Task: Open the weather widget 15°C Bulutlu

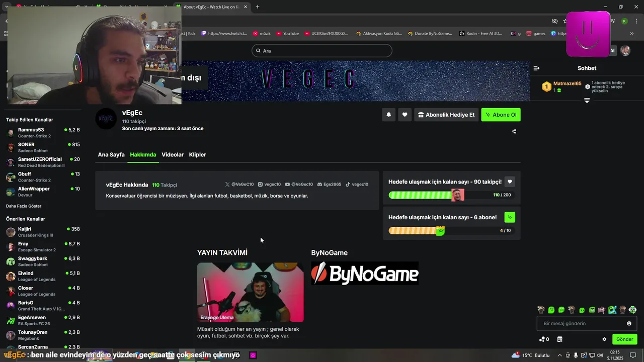Action: (531, 355)
